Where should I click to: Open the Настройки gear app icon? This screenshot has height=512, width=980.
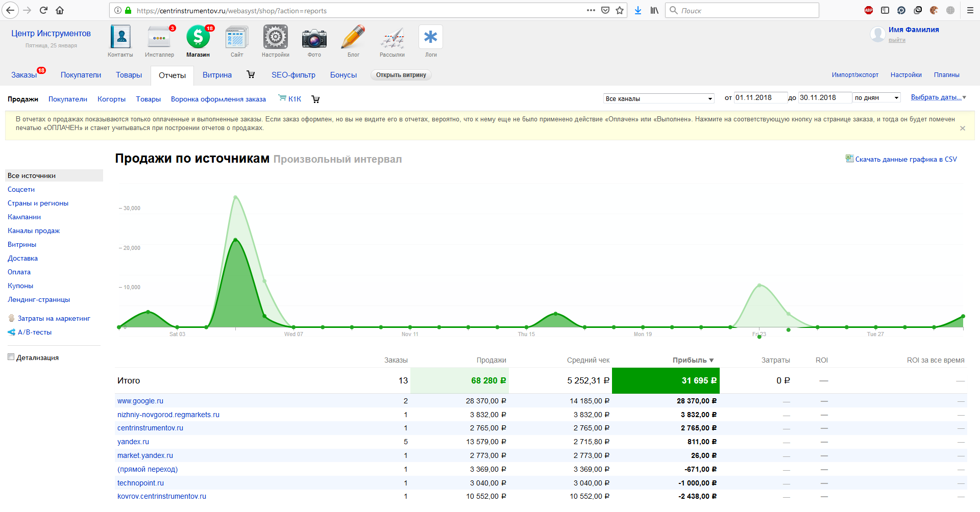[x=275, y=38]
